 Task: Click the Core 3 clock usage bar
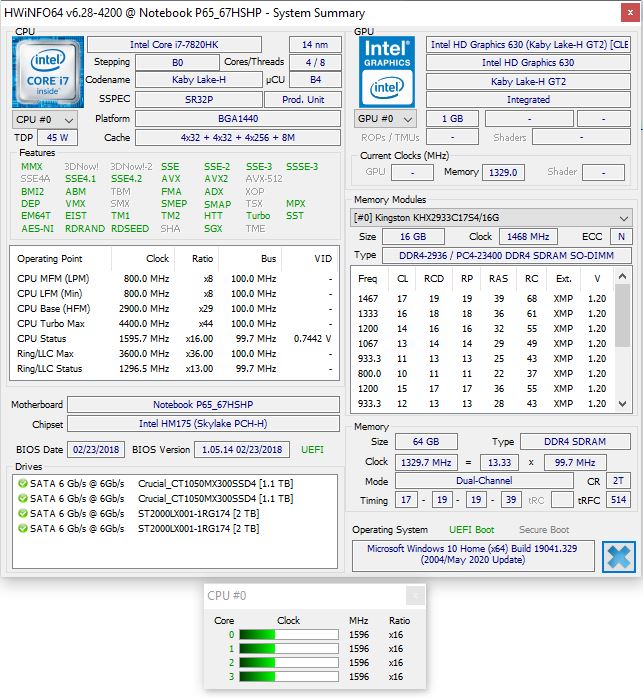[x=289, y=677]
